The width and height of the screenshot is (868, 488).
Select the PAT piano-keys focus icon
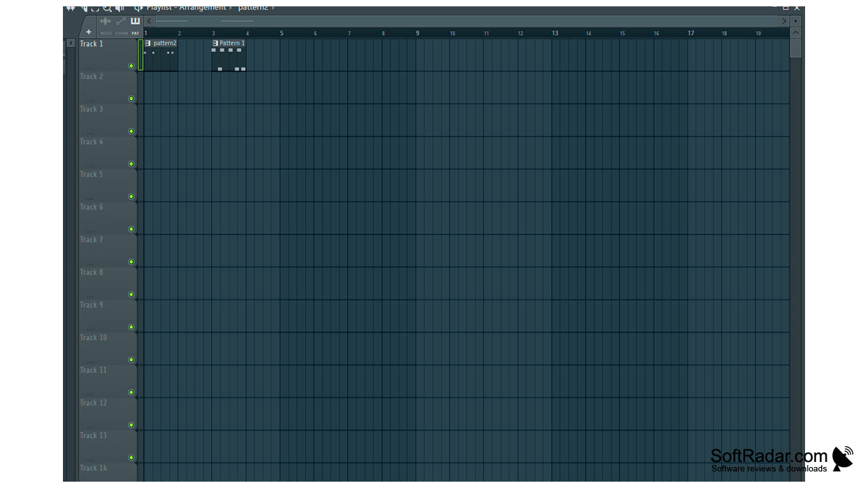pyautogui.click(x=135, y=22)
